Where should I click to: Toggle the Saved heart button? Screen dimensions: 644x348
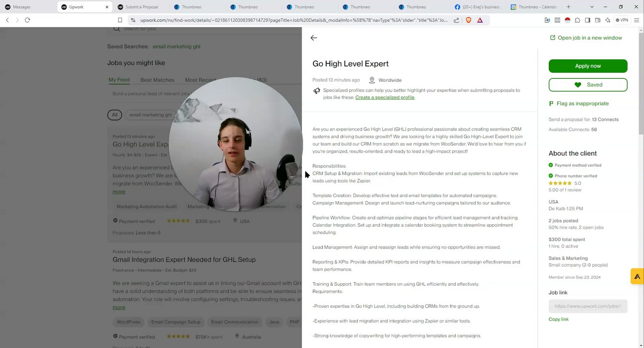click(588, 85)
